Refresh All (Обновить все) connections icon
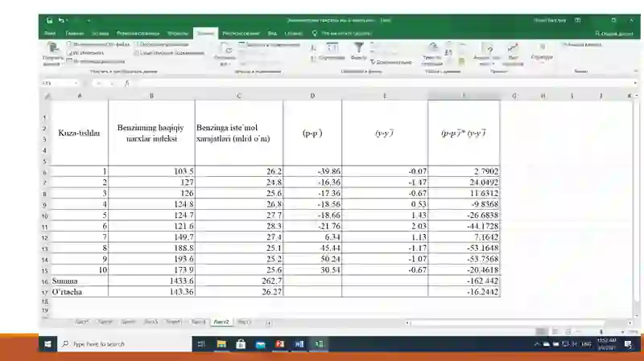This screenshot has width=644, height=361. (225, 54)
